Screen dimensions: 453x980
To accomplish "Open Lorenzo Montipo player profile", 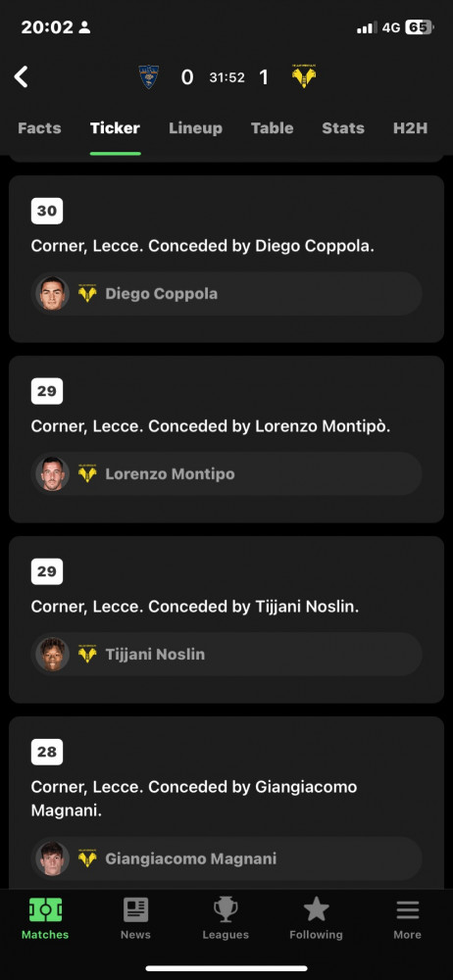I will [226, 473].
